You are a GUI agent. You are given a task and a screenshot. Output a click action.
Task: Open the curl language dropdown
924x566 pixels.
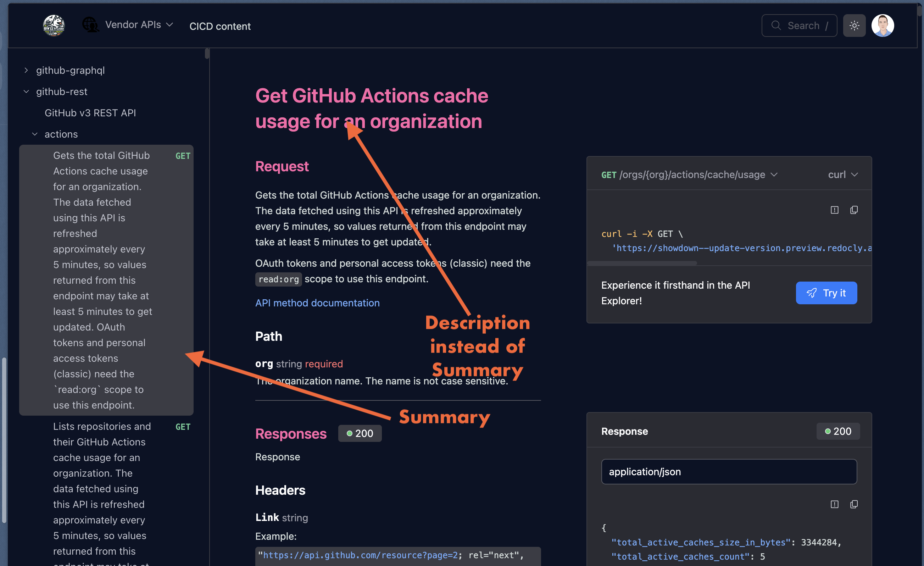[x=842, y=174]
